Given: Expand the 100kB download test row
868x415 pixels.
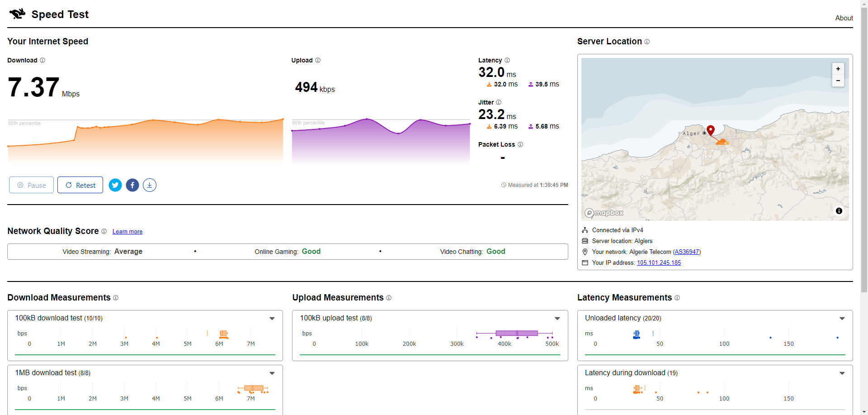Looking at the screenshot, I should pos(272,319).
